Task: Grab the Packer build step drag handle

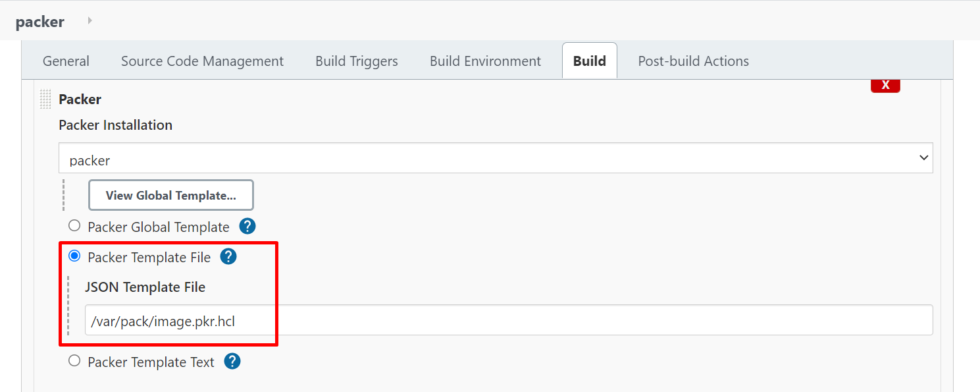Action: [45, 99]
